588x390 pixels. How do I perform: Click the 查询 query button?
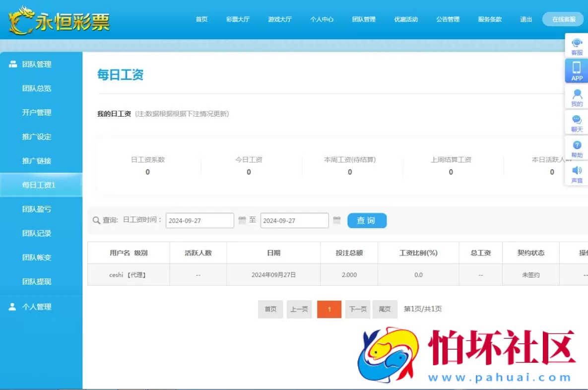(367, 220)
